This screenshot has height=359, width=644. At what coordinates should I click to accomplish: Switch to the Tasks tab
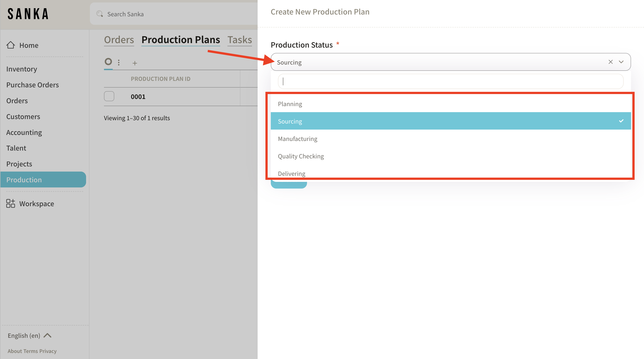point(239,40)
